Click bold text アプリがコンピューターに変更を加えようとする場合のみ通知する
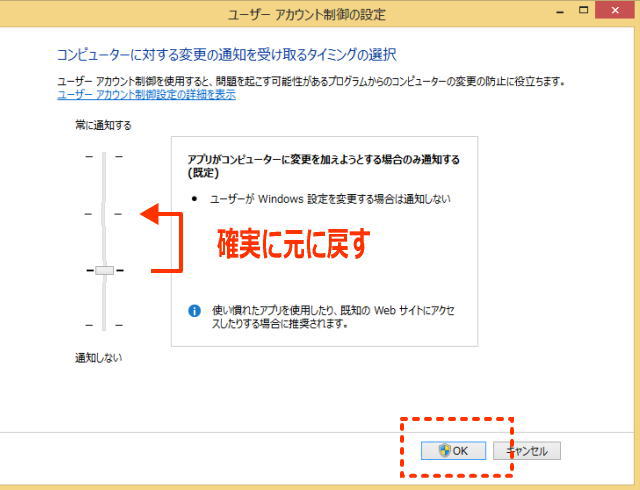640x490 pixels. pyautogui.click(x=324, y=159)
